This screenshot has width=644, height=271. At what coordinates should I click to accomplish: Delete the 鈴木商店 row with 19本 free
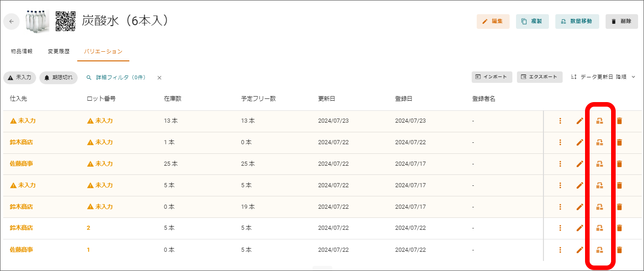click(x=619, y=207)
